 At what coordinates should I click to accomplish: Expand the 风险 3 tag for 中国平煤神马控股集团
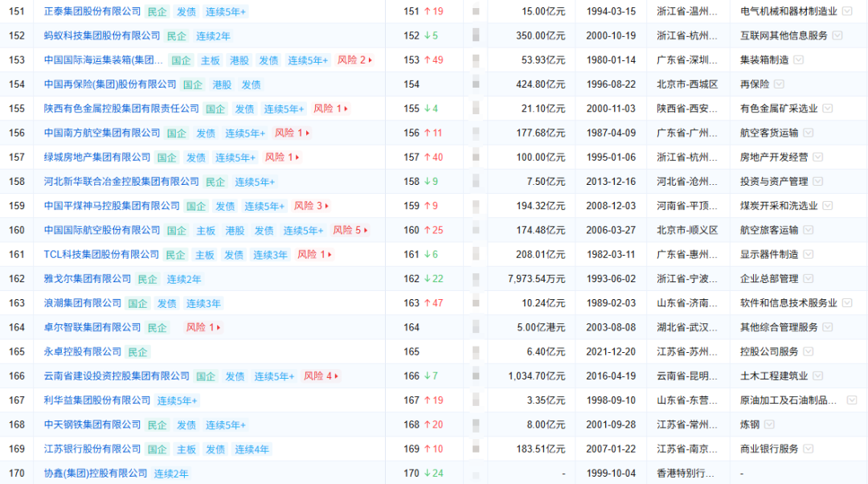(x=311, y=206)
